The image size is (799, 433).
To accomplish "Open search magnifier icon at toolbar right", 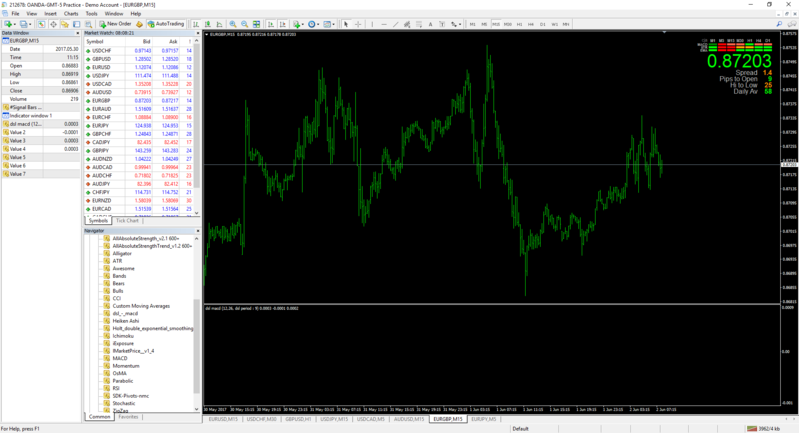I will [779, 24].
